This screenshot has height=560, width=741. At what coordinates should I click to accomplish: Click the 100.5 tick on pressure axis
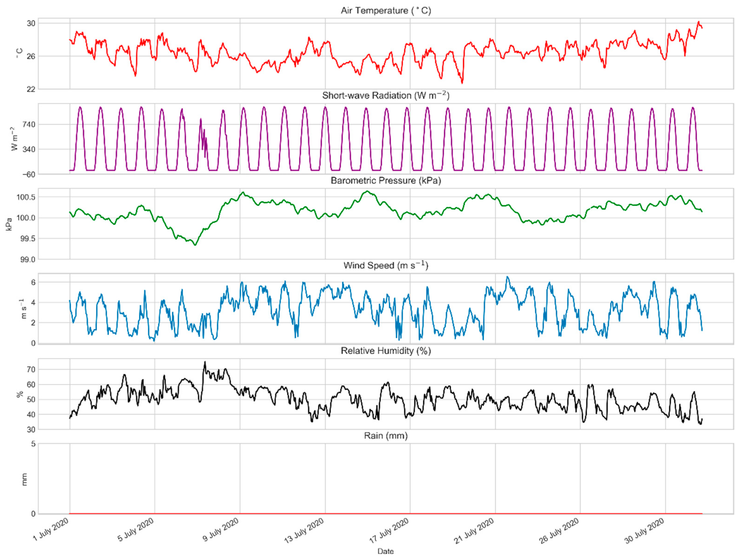click(x=26, y=197)
